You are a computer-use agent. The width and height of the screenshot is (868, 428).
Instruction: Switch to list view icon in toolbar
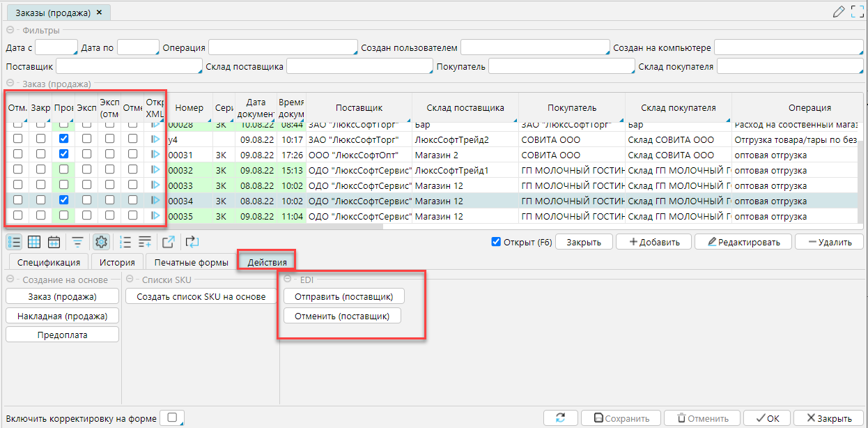click(x=14, y=242)
